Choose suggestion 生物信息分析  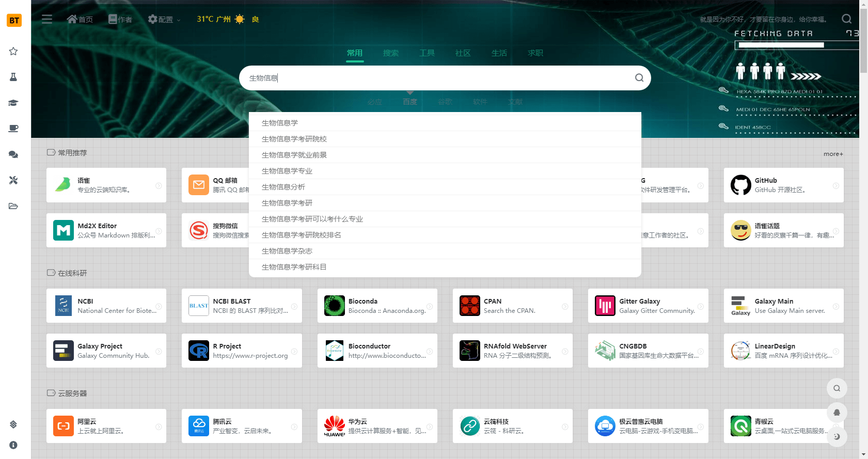[x=445, y=187]
